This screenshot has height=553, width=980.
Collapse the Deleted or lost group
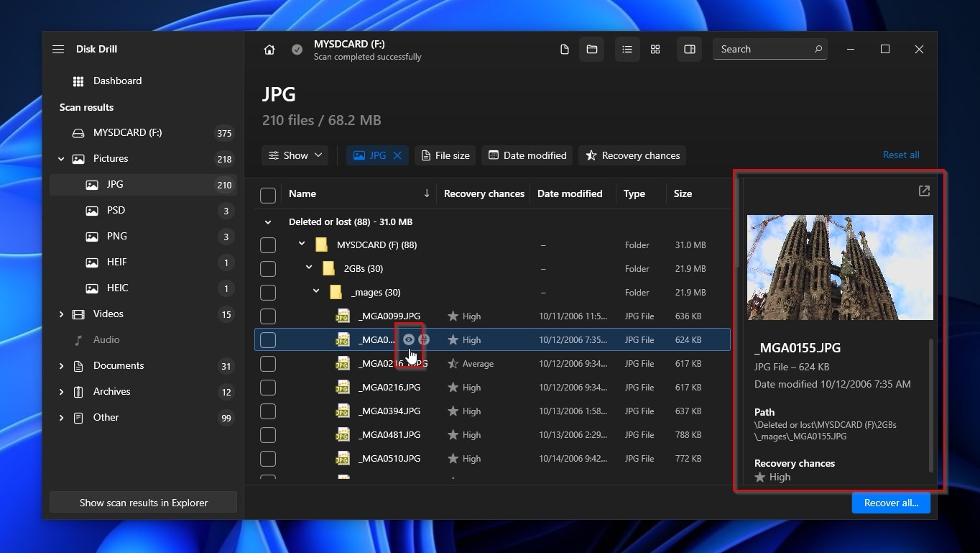pyautogui.click(x=268, y=222)
